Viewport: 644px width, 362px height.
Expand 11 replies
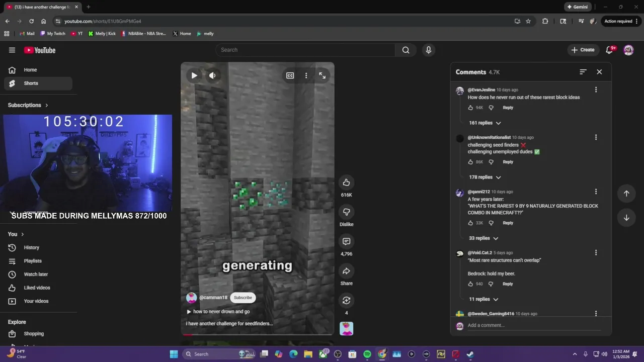[484, 299]
